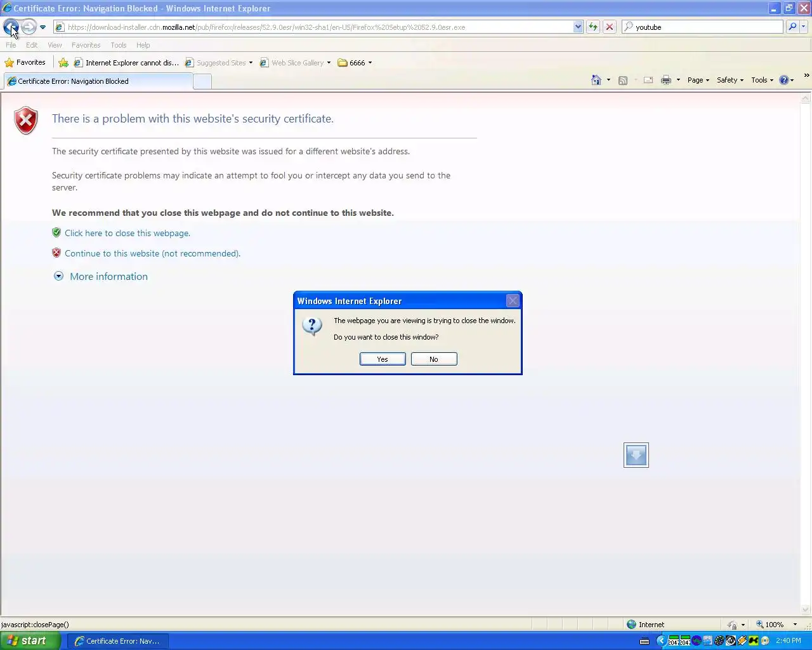
Task: Expand the address bar autocomplete dropdown
Action: (578, 27)
